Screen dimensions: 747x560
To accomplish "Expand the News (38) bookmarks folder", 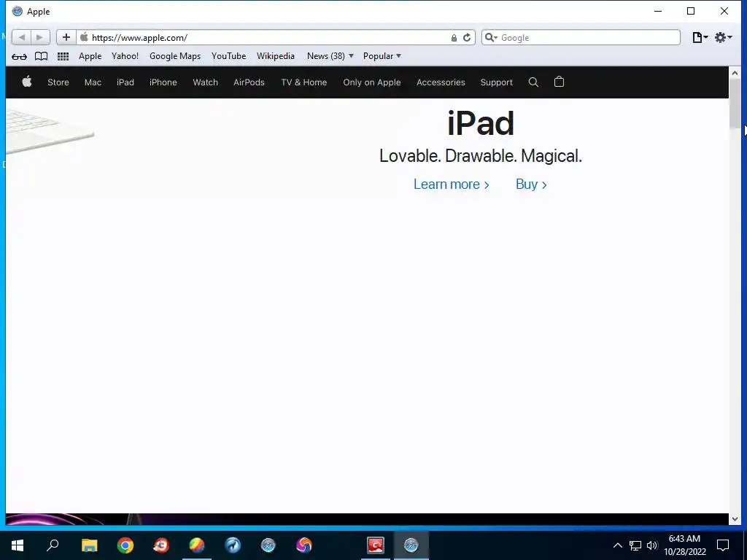I will [330, 56].
